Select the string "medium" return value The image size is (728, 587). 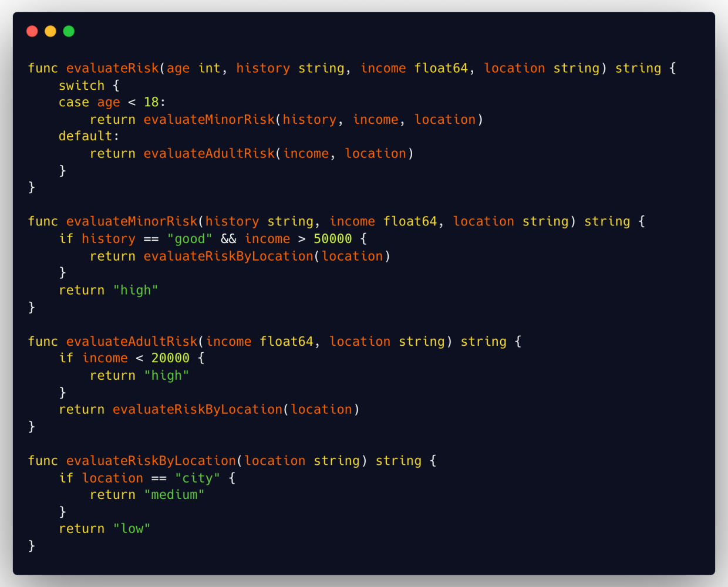[x=174, y=494]
